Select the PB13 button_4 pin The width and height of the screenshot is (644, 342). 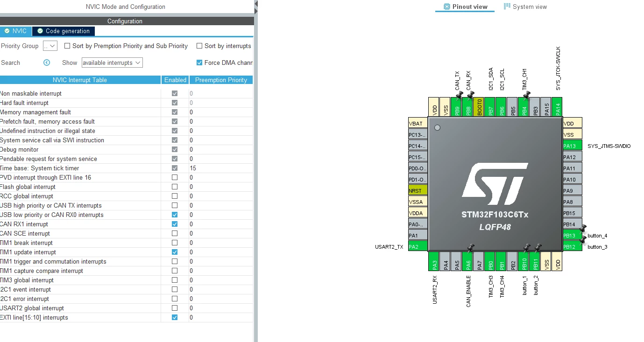(x=572, y=236)
